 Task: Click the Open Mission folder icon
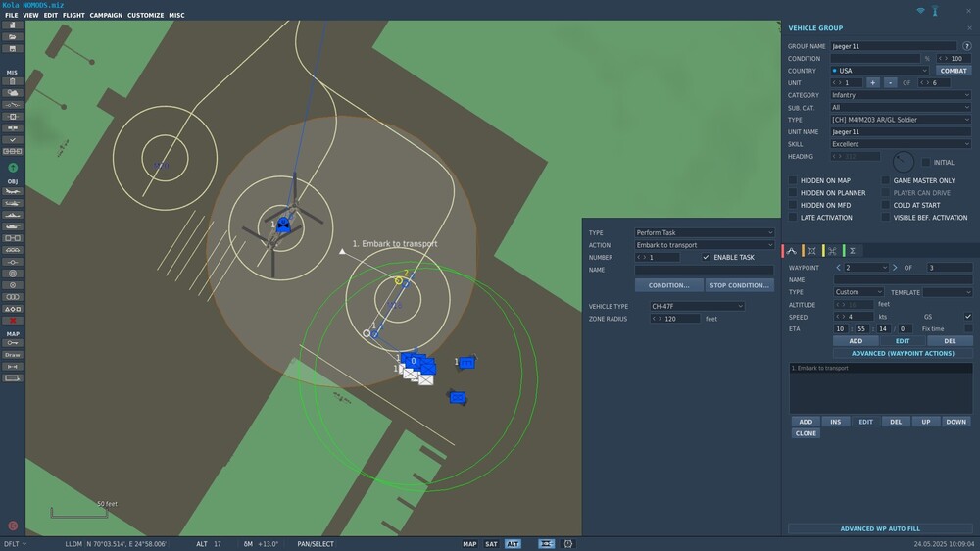[x=13, y=37]
